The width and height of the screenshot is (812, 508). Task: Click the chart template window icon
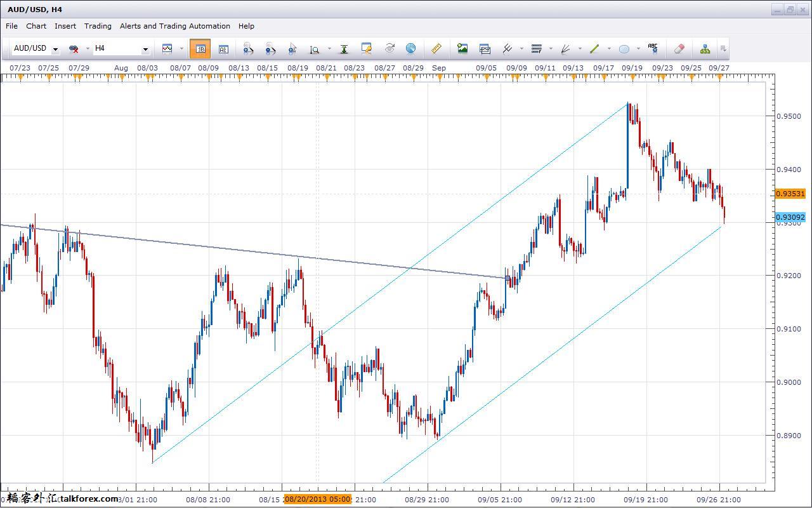[x=485, y=49]
